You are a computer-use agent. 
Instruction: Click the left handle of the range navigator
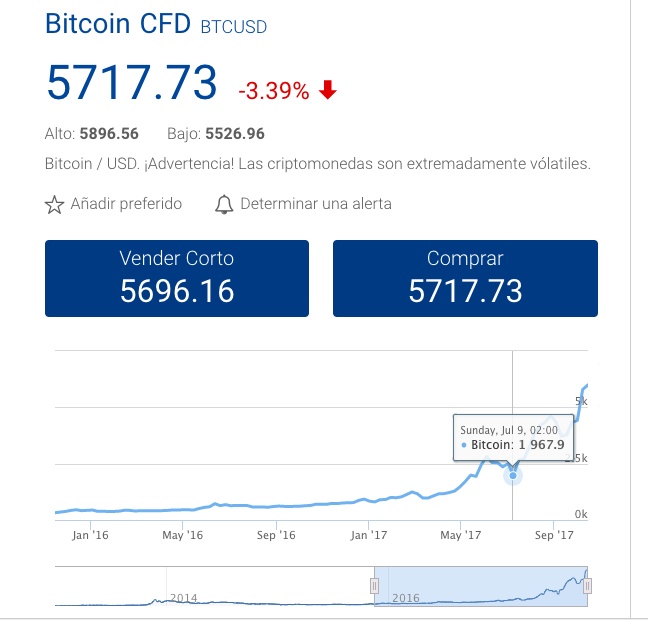tap(377, 585)
